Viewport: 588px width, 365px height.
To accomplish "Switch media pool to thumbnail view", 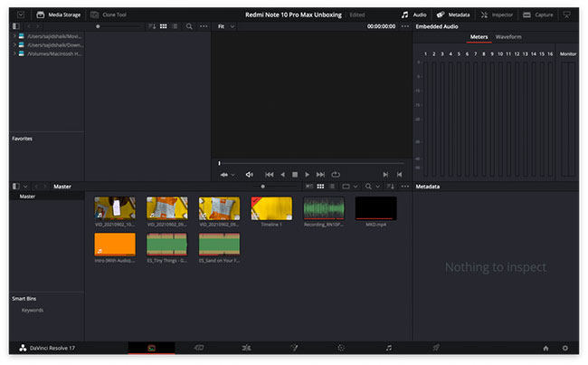I will coord(320,187).
